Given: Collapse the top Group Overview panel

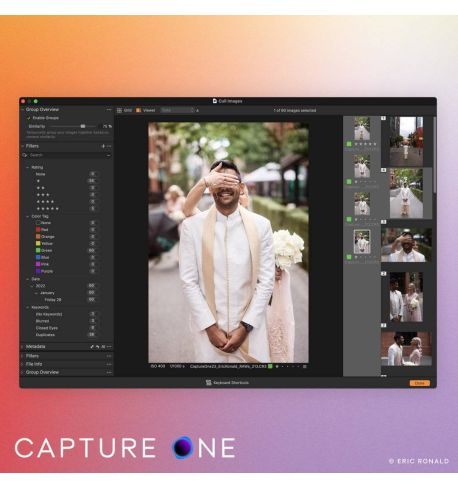Looking at the screenshot, I should pos(23,110).
